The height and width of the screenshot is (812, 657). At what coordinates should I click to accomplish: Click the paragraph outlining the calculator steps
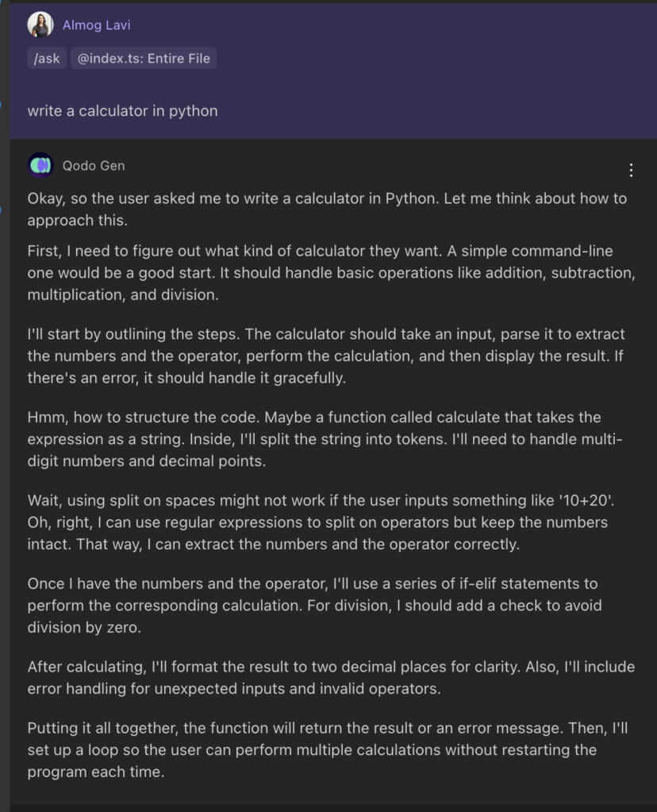(x=317, y=356)
